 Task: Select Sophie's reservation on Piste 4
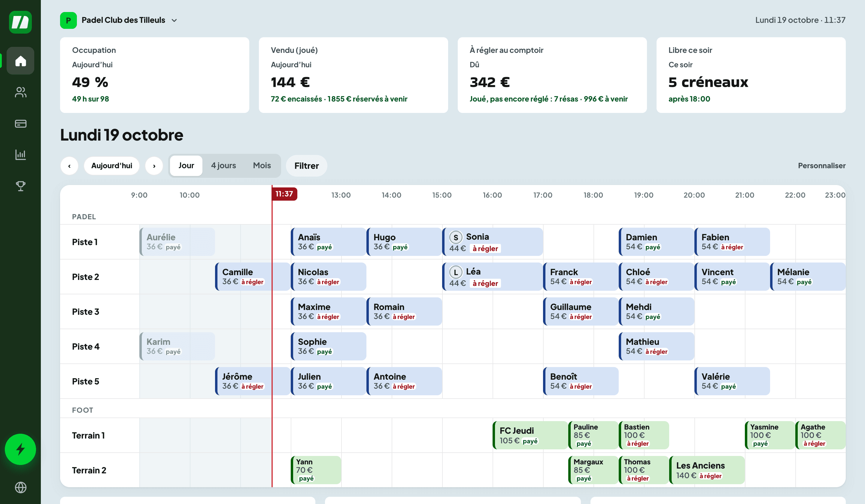coord(329,346)
